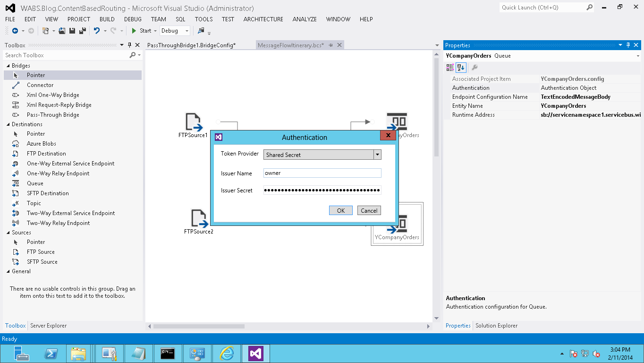The image size is (644, 363).
Task: Open Start button dropdown arrow
Action: [x=155, y=31]
